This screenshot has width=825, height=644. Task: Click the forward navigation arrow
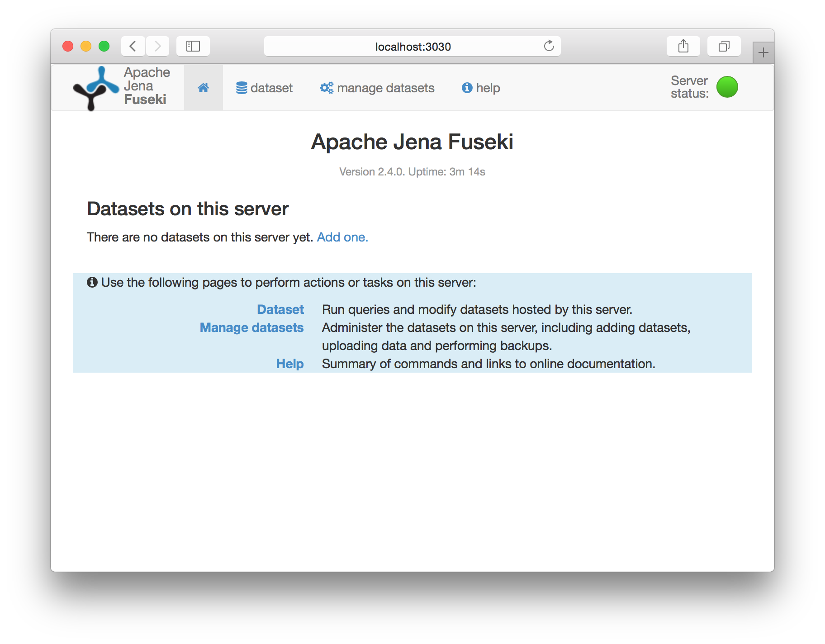tap(157, 46)
